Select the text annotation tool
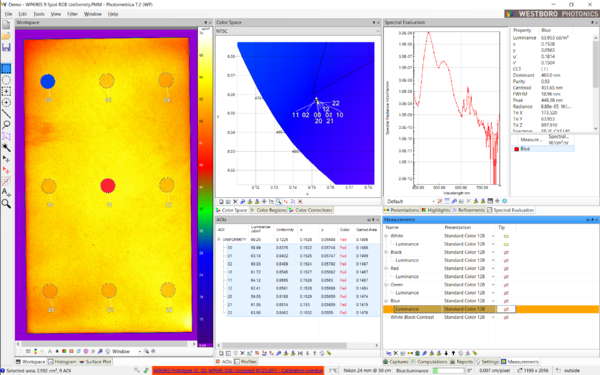The width and height of the screenshot is (600, 375). (6, 192)
